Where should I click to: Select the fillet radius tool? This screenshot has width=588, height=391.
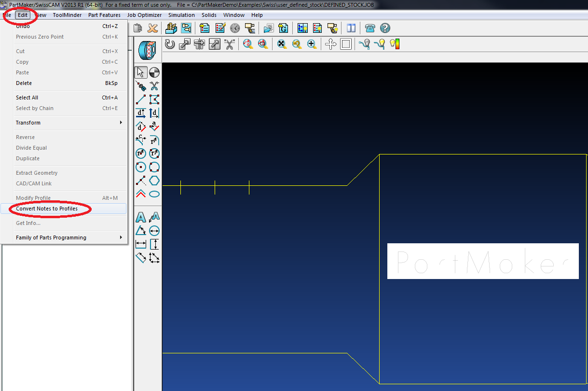tap(154, 140)
